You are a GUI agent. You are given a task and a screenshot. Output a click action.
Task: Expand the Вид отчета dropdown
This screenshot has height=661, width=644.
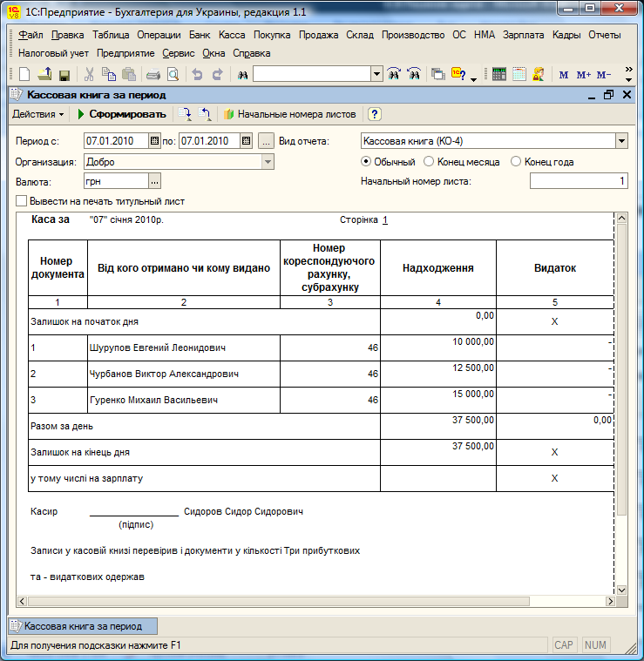point(621,141)
